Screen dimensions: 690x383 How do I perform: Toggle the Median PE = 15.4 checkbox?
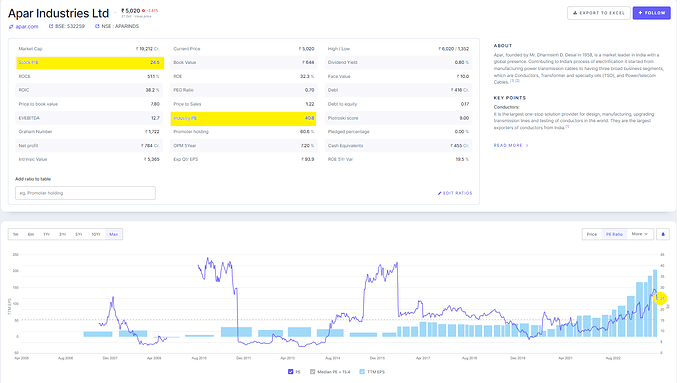click(312, 372)
